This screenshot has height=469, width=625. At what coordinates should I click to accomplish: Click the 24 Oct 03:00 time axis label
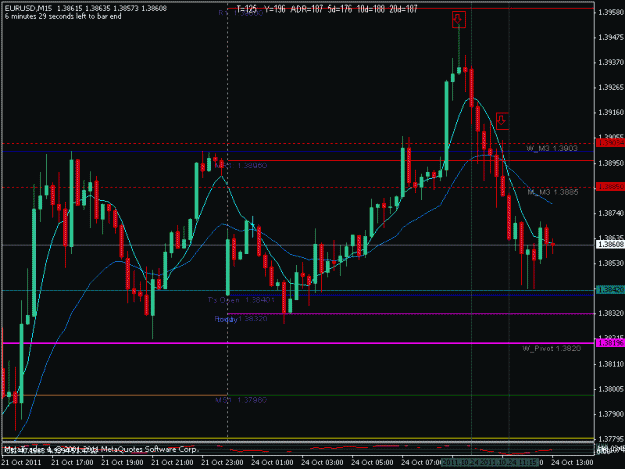322,463
